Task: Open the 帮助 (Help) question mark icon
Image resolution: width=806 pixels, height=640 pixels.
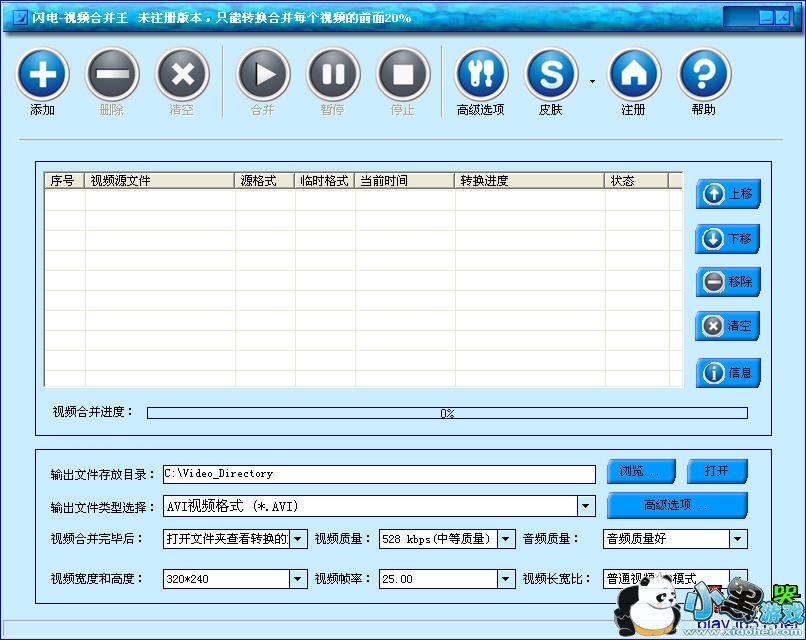Action: 704,74
